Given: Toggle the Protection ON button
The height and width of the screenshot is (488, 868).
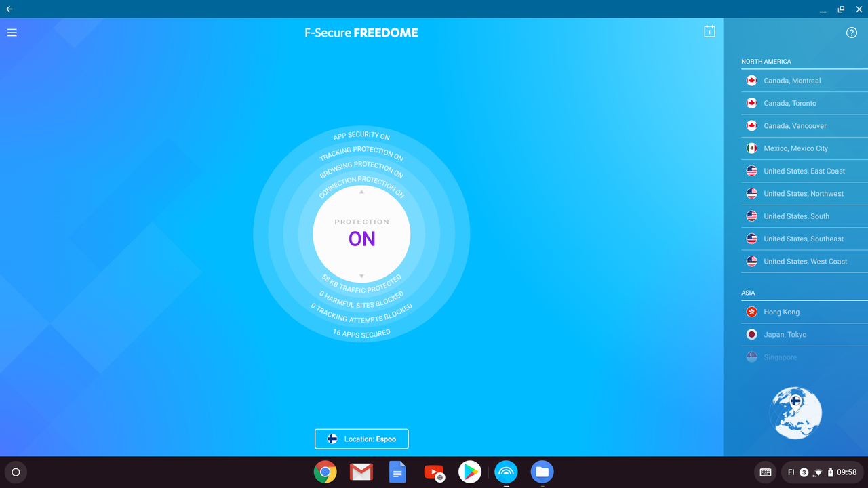Looking at the screenshot, I should coord(361,234).
